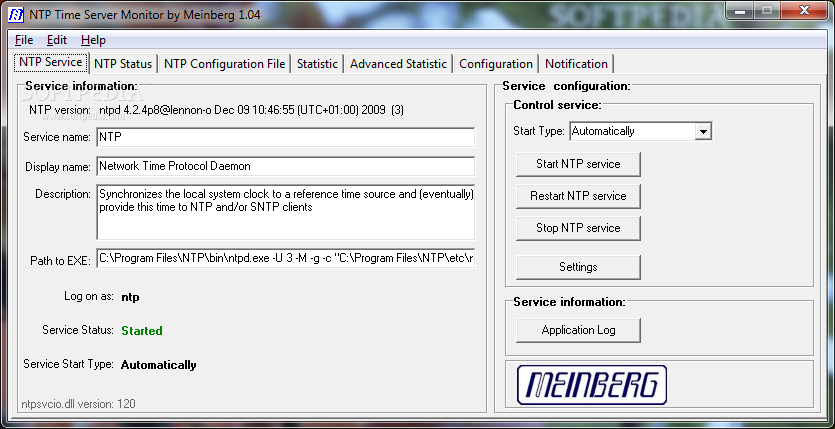Open the Edit menu
This screenshot has width=835, height=429.
click(x=56, y=40)
